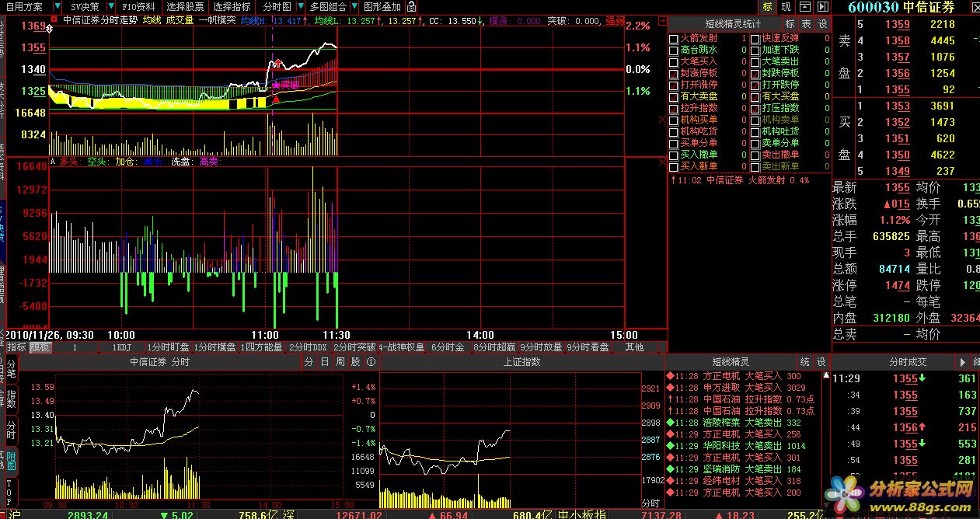Click the 日 period icon in mini chart header
The width and height of the screenshot is (980, 519).
pos(324,362)
